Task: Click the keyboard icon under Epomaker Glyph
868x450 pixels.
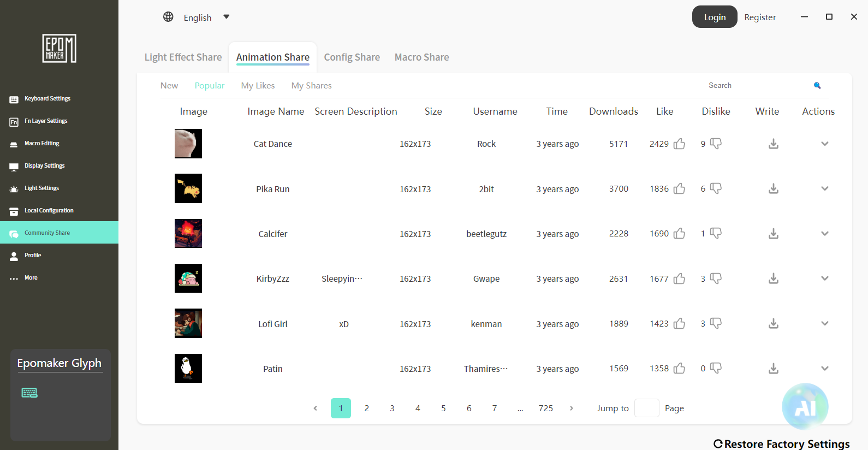Action: coord(29,393)
